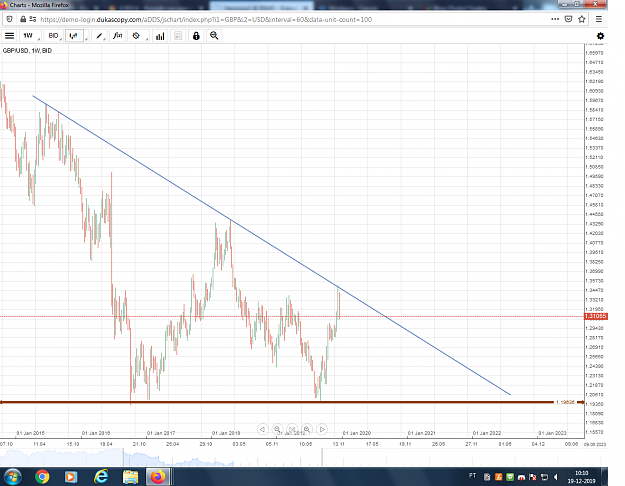Click PT language indicator in tray
The width and height of the screenshot is (625, 486).
472,476
